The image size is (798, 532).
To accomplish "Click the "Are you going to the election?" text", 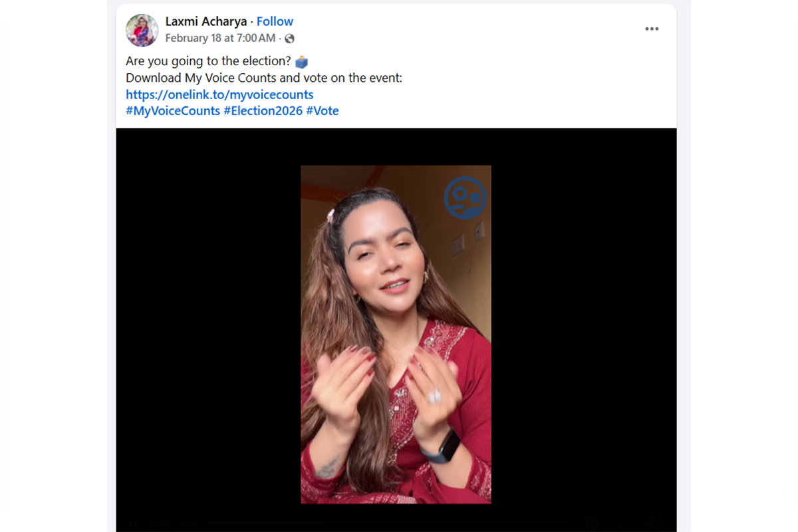I will 208,61.
